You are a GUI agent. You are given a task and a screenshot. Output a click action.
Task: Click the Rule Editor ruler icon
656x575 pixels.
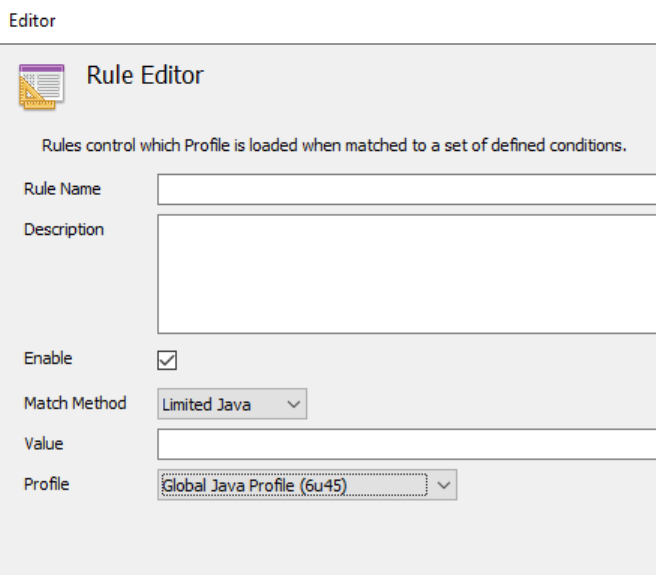41,85
